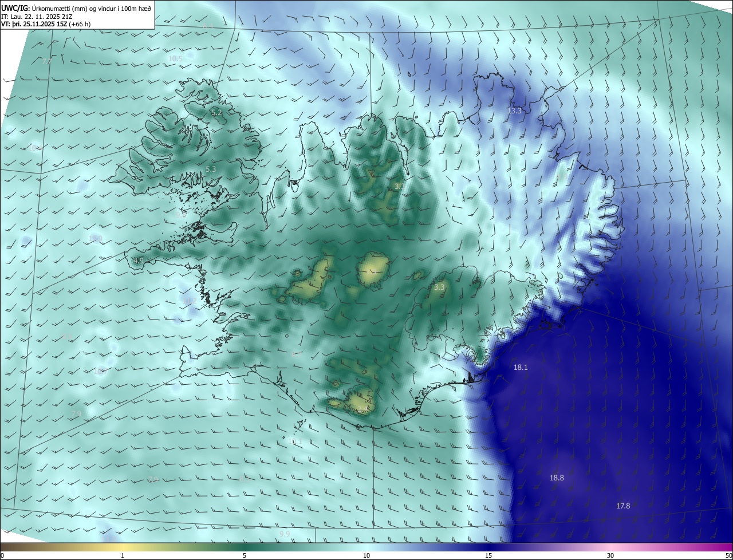Click the 5.2 value in the Westfjords
Image resolution: width=733 pixels, height=560 pixels.
(x=216, y=113)
